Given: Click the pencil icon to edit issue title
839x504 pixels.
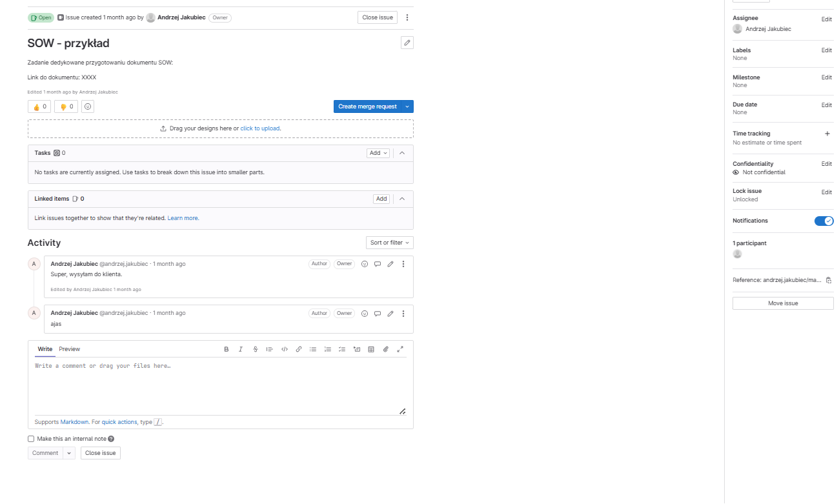Looking at the screenshot, I should tap(407, 43).
